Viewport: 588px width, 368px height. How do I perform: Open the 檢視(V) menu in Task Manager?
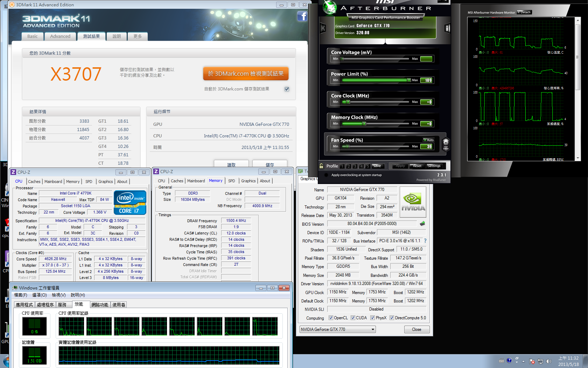coord(59,295)
